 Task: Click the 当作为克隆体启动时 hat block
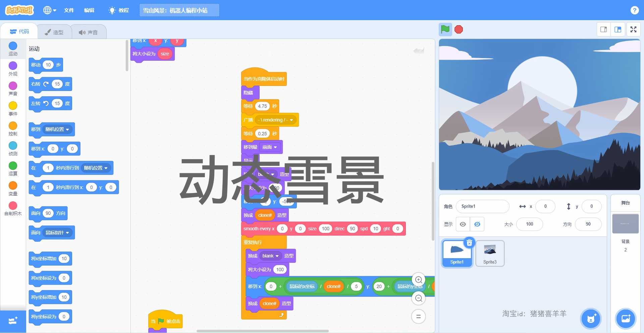coord(264,78)
